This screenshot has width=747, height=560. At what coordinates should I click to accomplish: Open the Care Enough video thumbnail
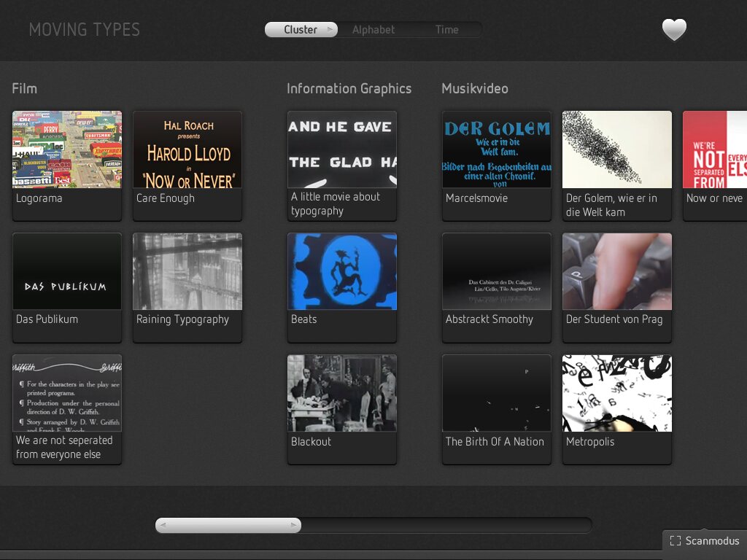(x=187, y=149)
